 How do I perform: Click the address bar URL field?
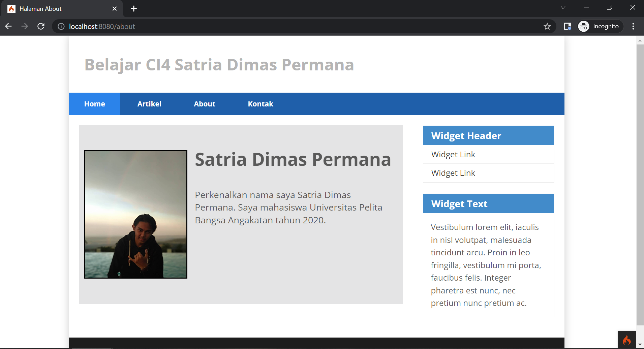[303, 26]
